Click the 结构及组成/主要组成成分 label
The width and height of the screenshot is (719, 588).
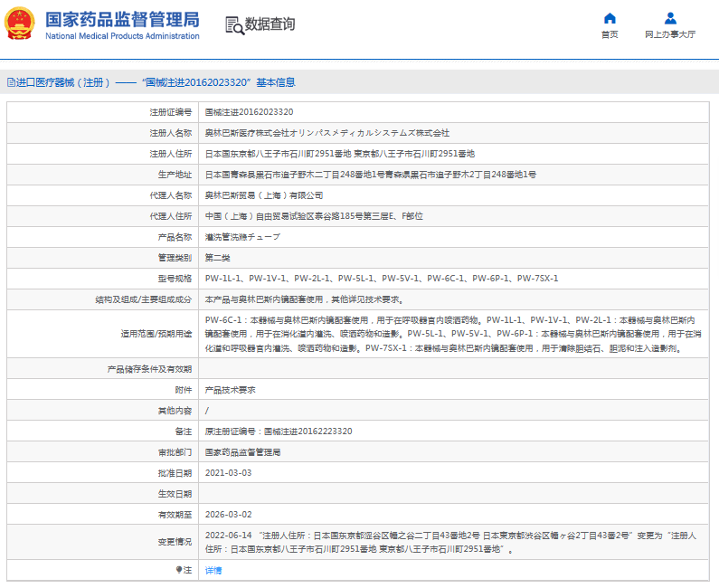click(143, 299)
